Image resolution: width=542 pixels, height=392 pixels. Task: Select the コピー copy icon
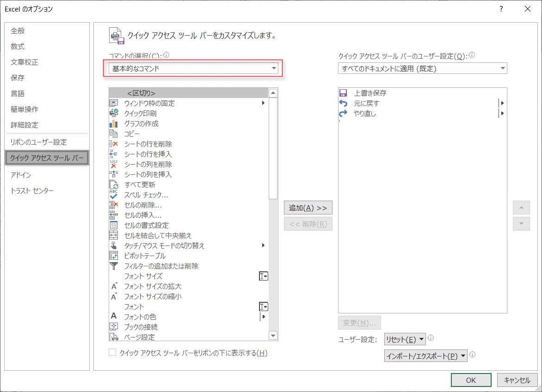coord(113,134)
